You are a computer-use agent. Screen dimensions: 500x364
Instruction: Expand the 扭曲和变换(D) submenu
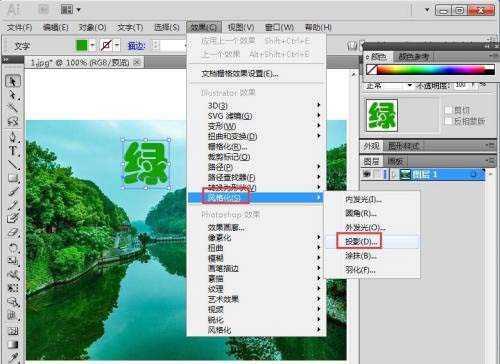(x=256, y=136)
